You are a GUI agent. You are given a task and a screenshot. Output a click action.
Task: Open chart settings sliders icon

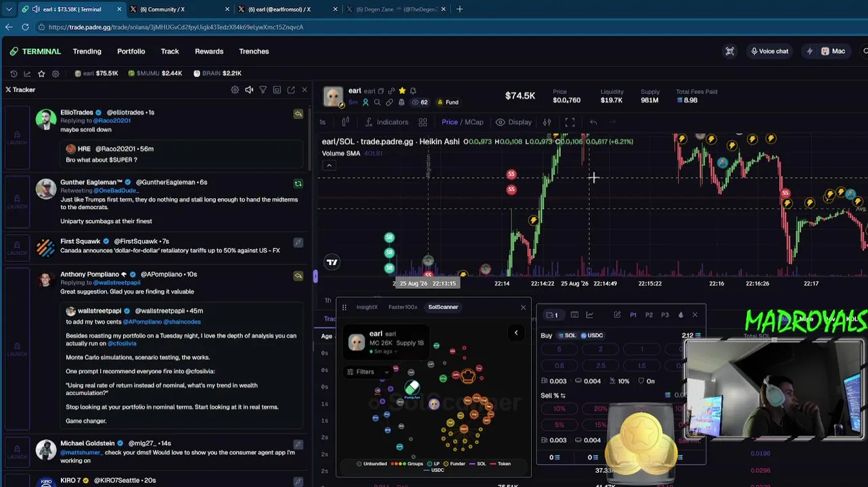click(547, 122)
